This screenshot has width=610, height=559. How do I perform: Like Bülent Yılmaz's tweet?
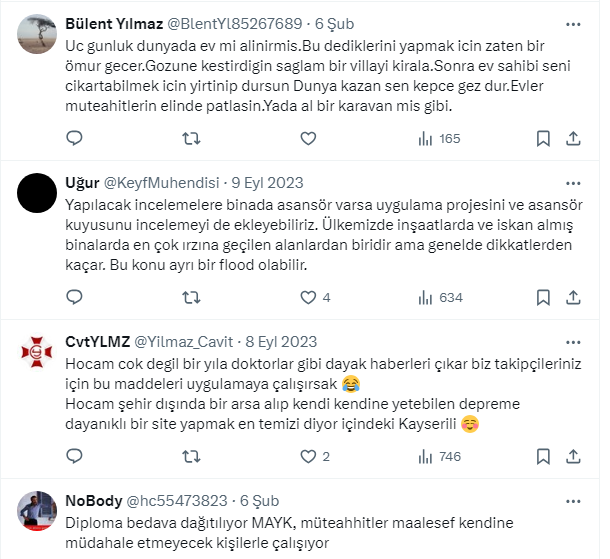pyautogui.click(x=307, y=138)
